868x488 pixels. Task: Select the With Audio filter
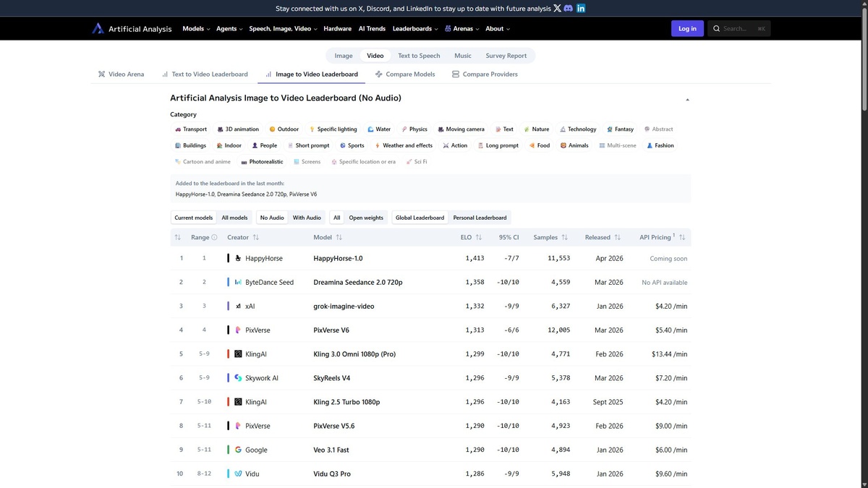307,218
